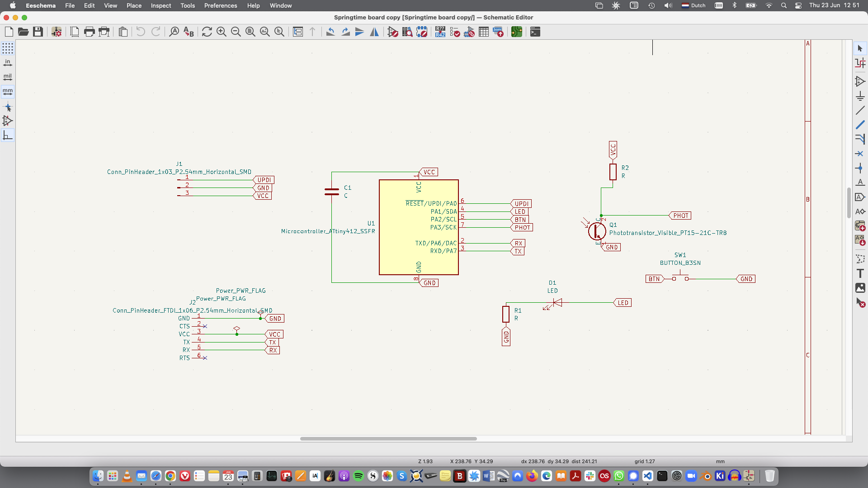The height and width of the screenshot is (488, 868).
Task: Open the Symbol Editor icon
Action: (x=393, y=32)
